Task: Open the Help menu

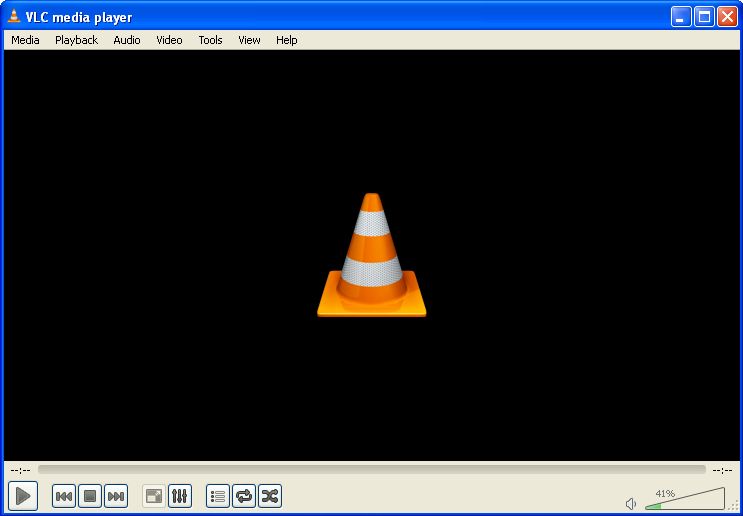Action: 287,40
